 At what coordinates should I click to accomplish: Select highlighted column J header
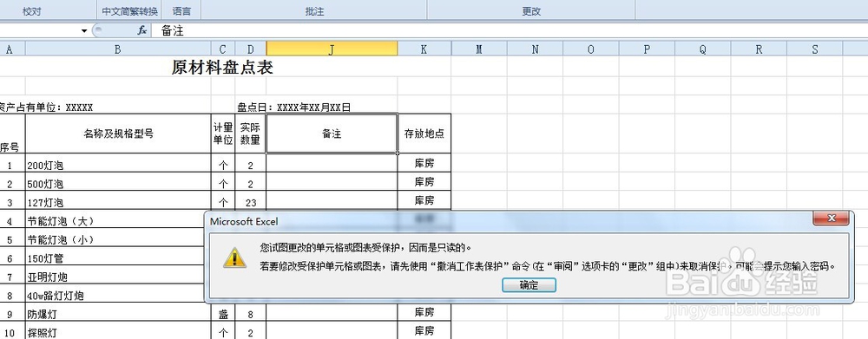point(332,49)
